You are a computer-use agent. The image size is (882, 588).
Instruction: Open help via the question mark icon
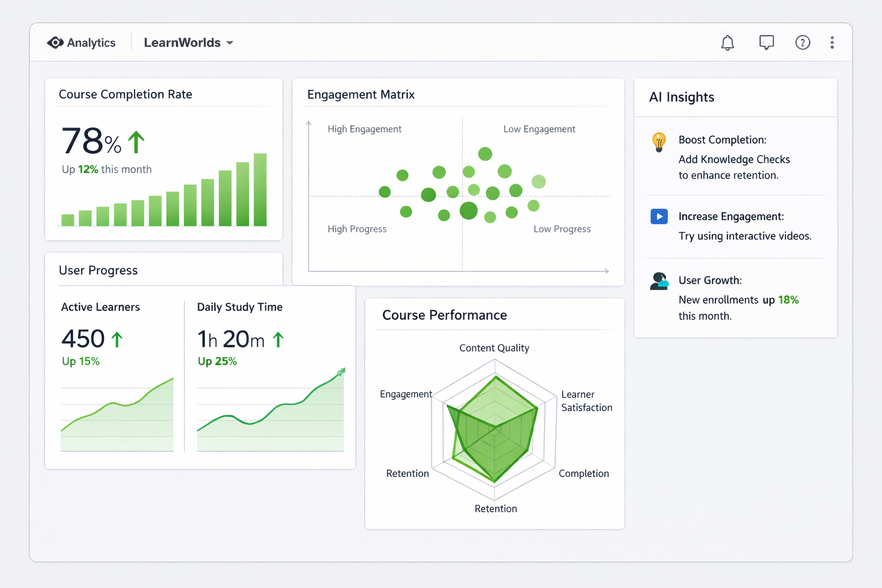(802, 42)
